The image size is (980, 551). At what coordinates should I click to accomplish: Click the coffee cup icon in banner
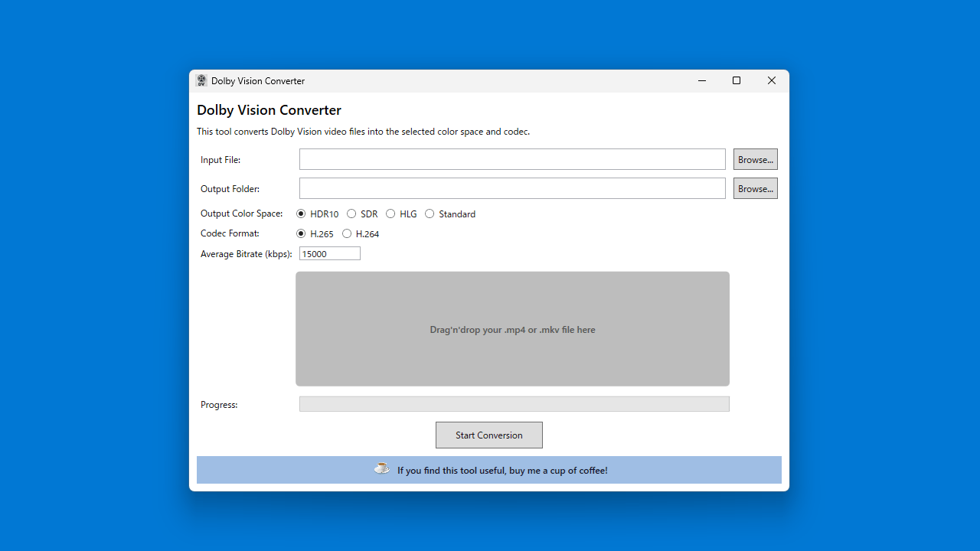[381, 468]
